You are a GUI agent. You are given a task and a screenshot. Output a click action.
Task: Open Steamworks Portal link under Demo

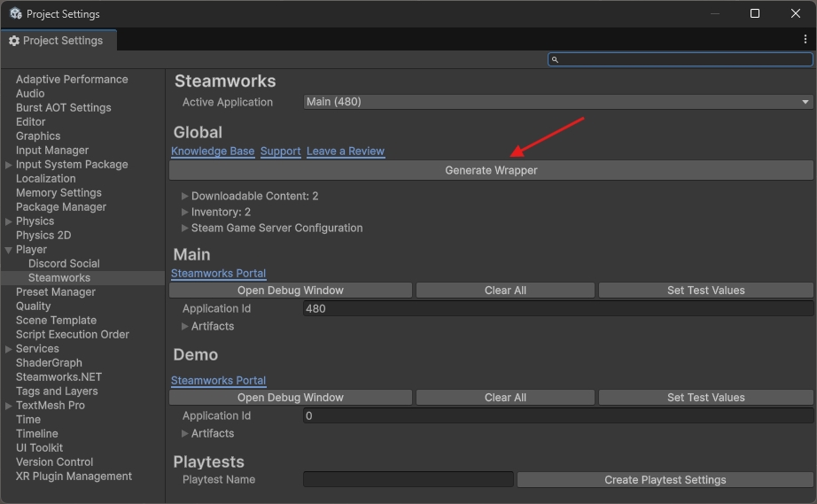pos(218,381)
